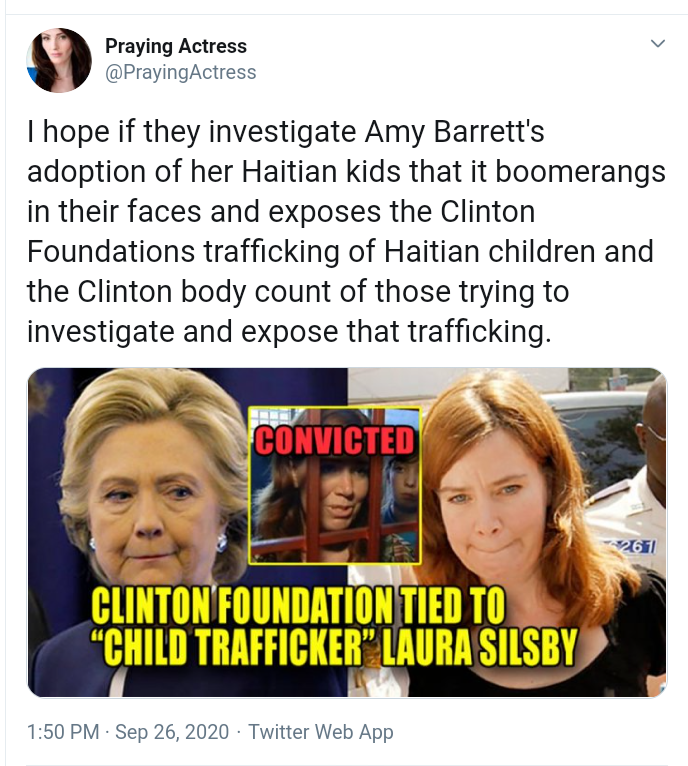Open the tweet options chevron menu
The width and height of the screenshot is (688, 766).
click(x=658, y=43)
